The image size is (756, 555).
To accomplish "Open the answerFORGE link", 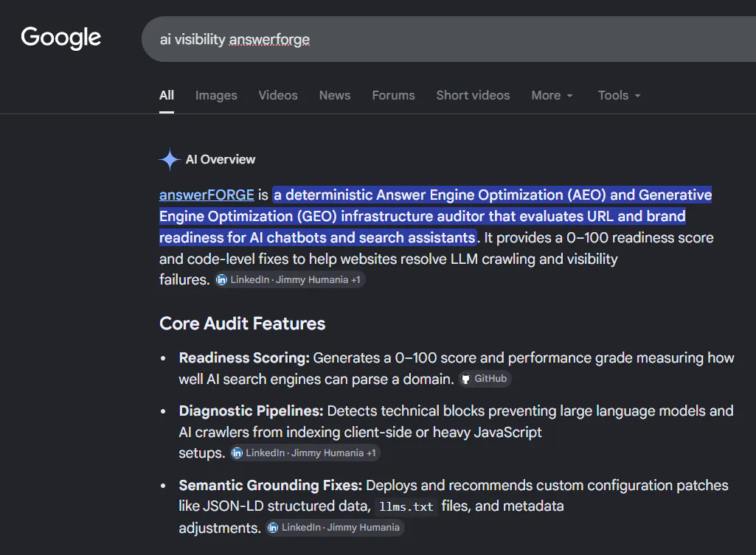I will coord(207,195).
